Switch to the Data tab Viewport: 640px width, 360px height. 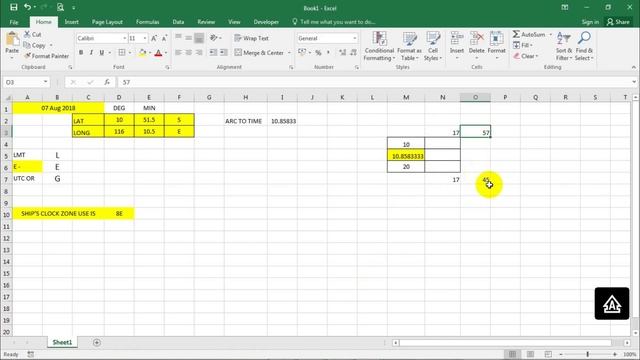coord(178,22)
